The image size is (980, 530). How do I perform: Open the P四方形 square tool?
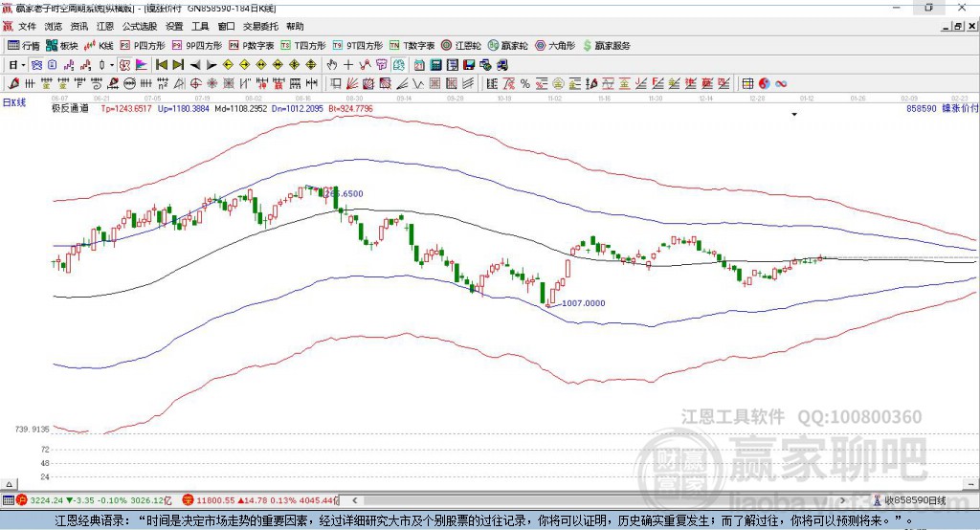point(143,46)
